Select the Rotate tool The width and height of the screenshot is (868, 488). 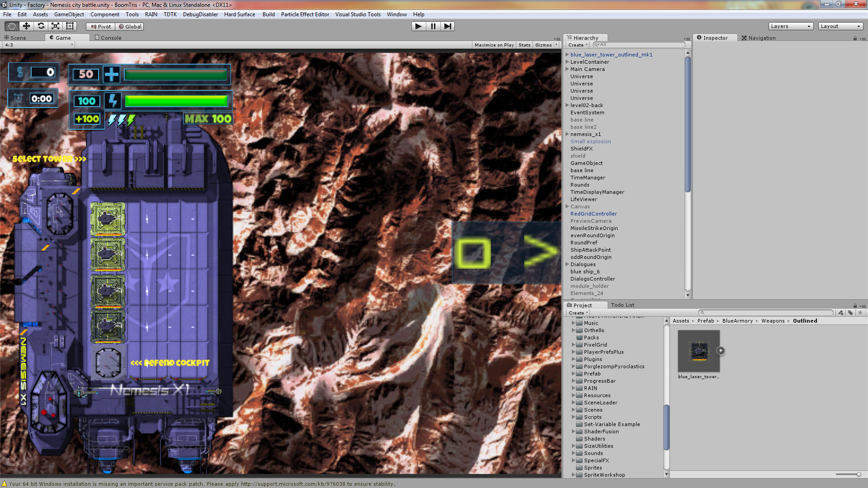tap(41, 26)
